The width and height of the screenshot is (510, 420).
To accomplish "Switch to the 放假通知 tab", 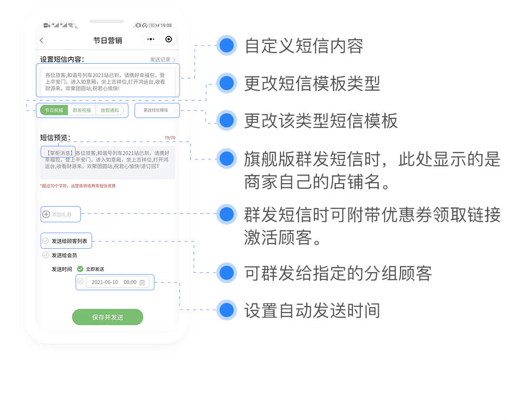I will pos(110,110).
